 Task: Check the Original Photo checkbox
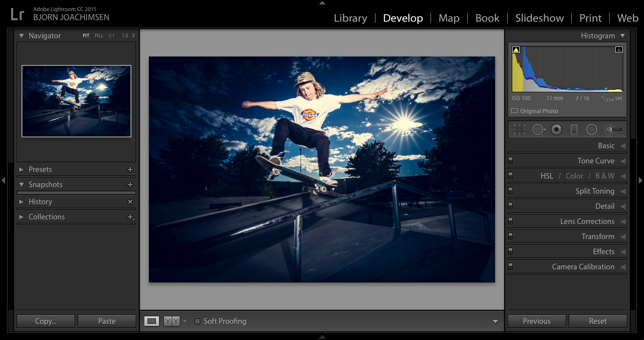(515, 111)
